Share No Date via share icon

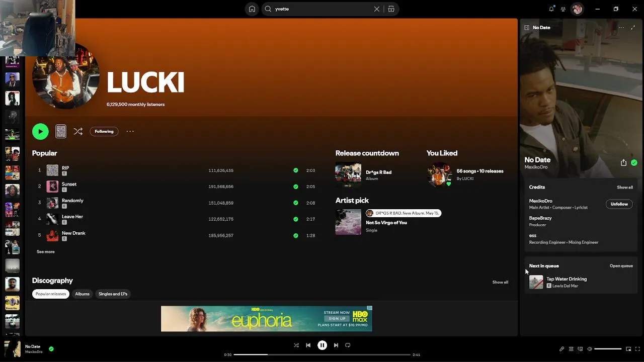pos(623,162)
